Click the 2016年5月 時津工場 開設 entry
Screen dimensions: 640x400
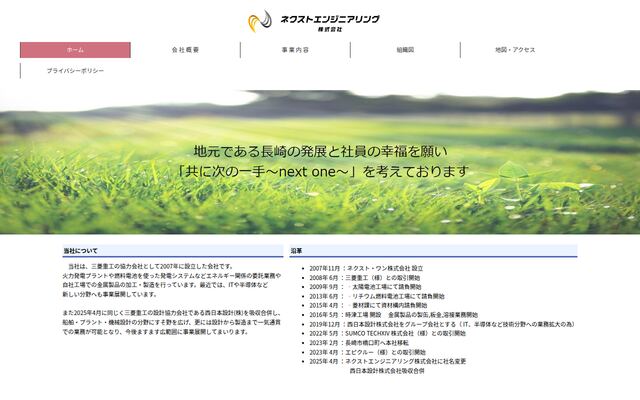[393, 315]
